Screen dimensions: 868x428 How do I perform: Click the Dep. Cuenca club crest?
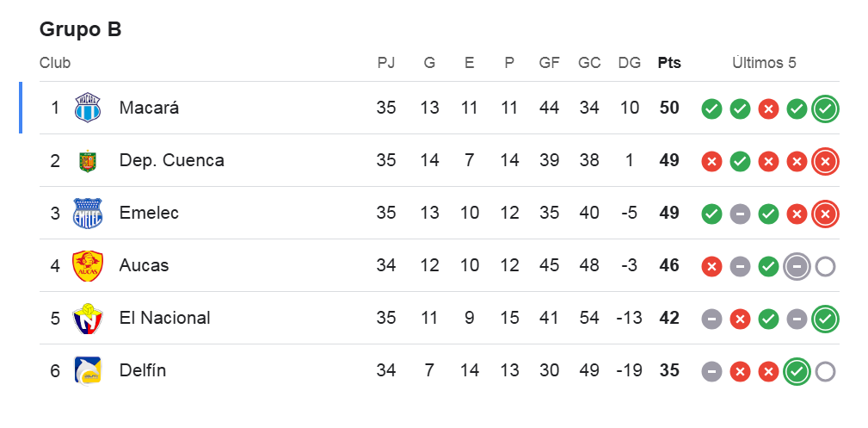(87, 161)
